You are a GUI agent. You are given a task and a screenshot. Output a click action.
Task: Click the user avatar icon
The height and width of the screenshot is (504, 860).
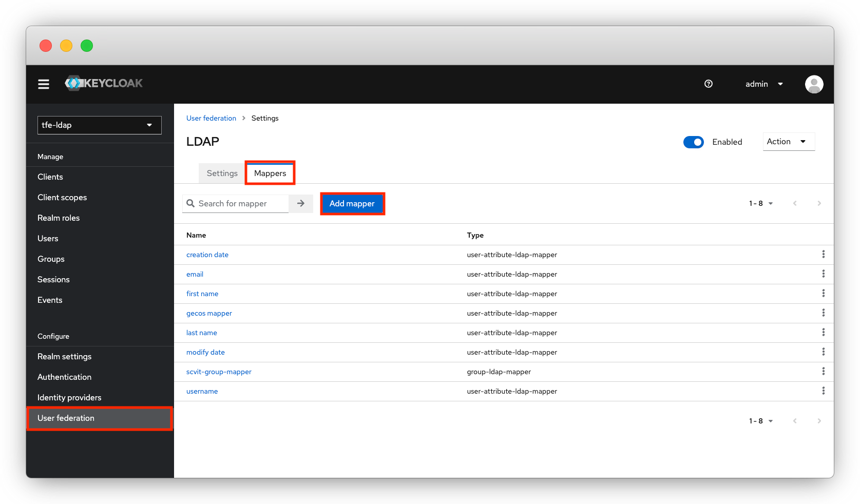click(x=814, y=84)
